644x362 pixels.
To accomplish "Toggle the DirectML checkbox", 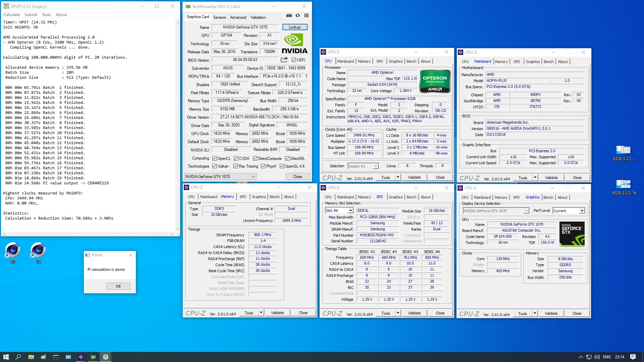I will click(x=287, y=159).
